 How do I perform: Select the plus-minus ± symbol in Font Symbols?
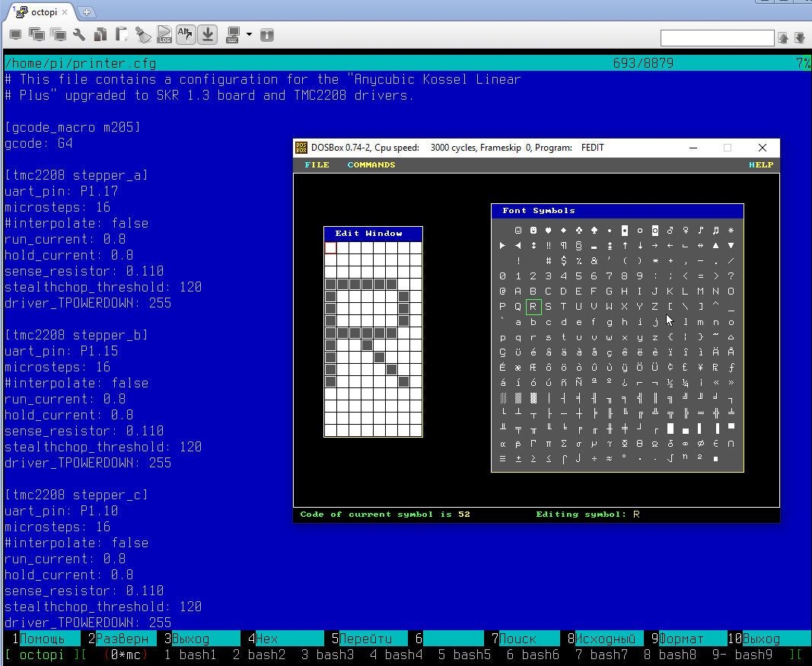point(517,458)
